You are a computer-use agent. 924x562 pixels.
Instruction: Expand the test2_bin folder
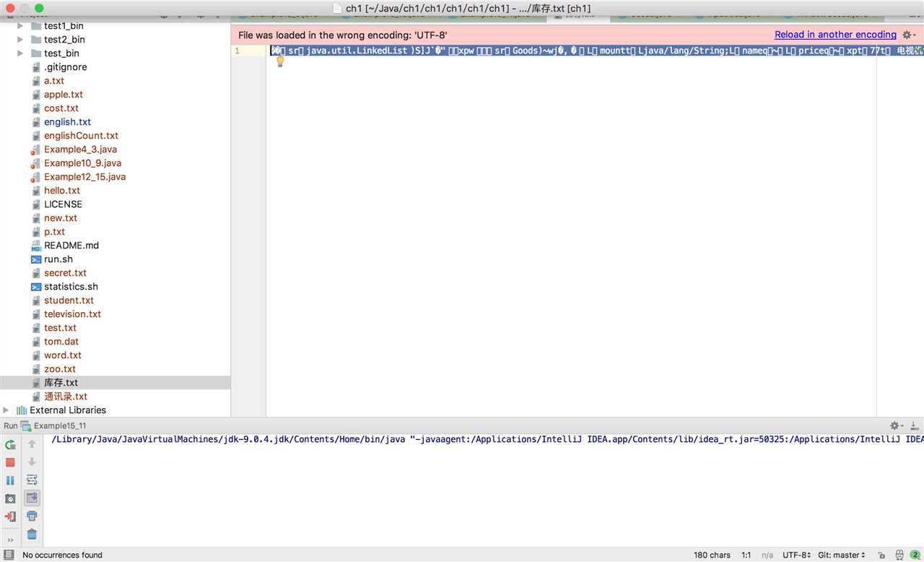click(x=20, y=40)
